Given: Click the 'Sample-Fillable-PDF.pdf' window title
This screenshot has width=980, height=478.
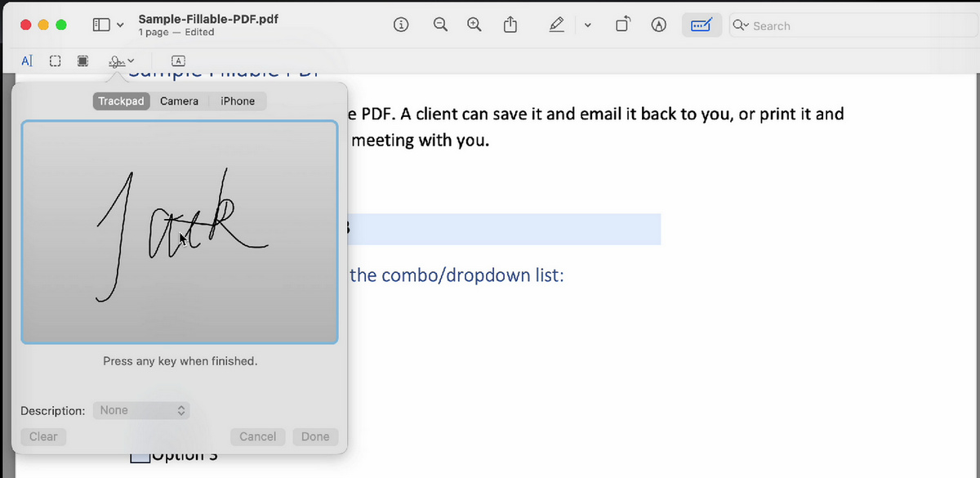Looking at the screenshot, I should pyautogui.click(x=208, y=19).
